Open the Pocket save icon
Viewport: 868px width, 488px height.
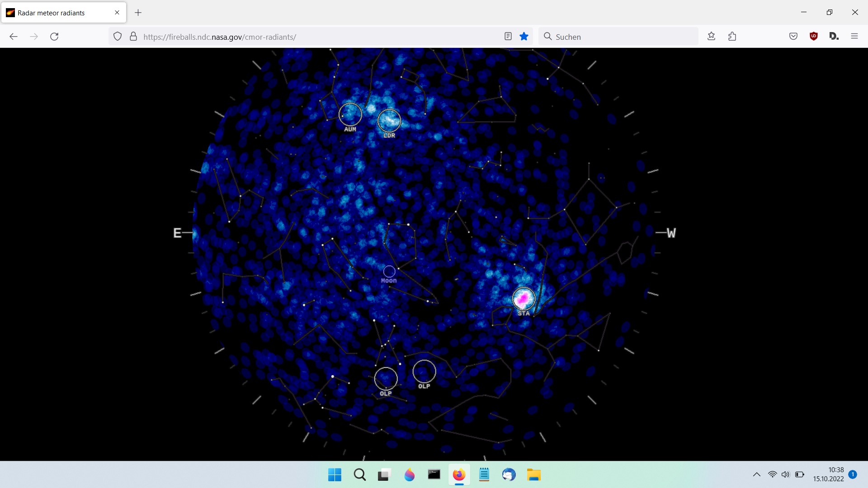pyautogui.click(x=793, y=37)
